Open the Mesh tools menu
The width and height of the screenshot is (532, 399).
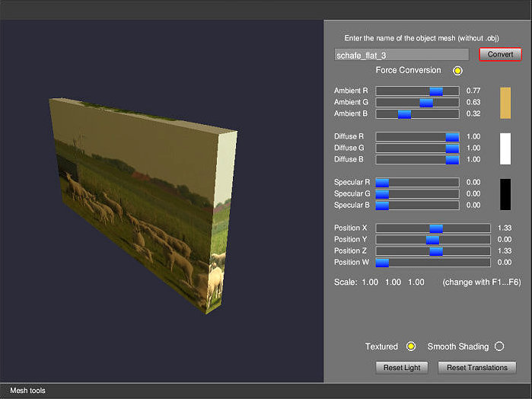[x=28, y=391]
